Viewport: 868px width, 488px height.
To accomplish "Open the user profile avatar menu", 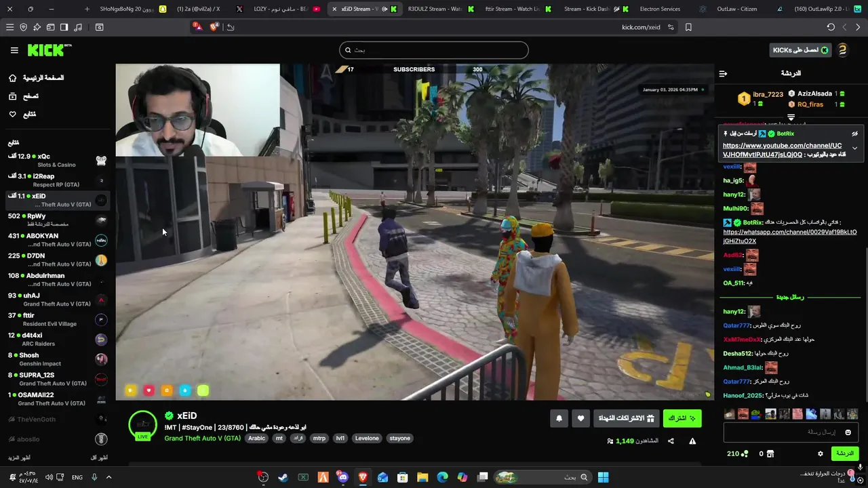I will point(842,50).
